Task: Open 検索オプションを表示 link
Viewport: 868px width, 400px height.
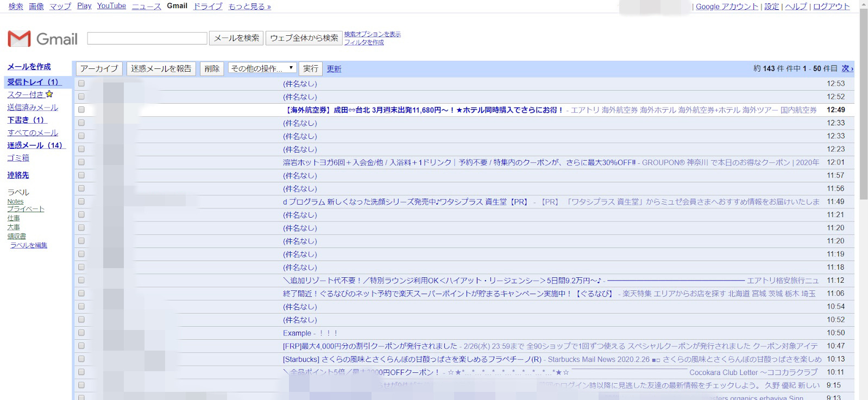Action: click(x=372, y=34)
